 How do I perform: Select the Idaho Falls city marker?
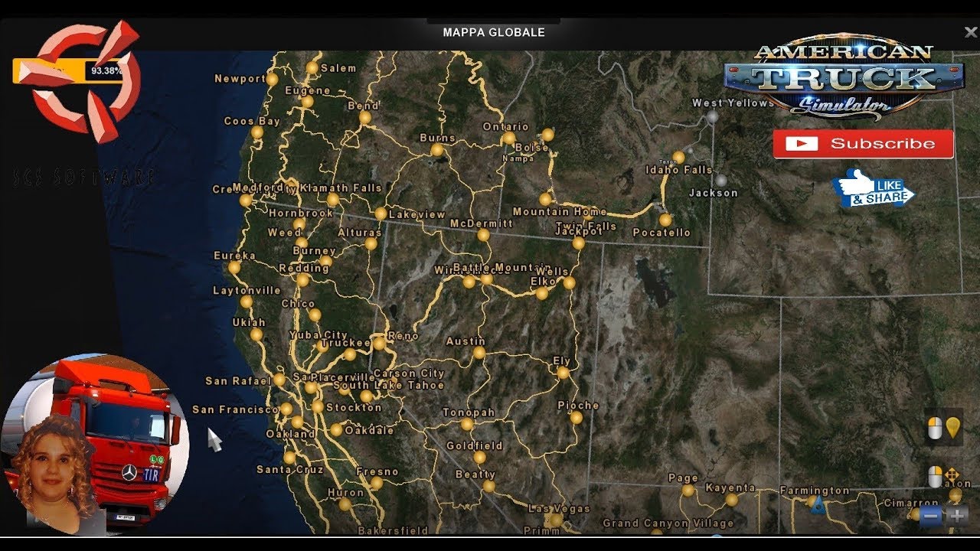tap(678, 158)
